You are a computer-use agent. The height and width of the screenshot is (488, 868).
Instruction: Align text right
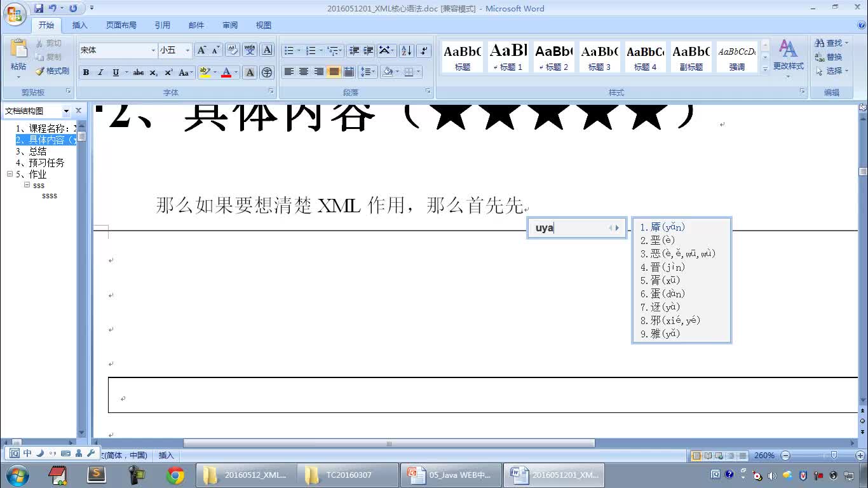pyautogui.click(x=319, y=72)
